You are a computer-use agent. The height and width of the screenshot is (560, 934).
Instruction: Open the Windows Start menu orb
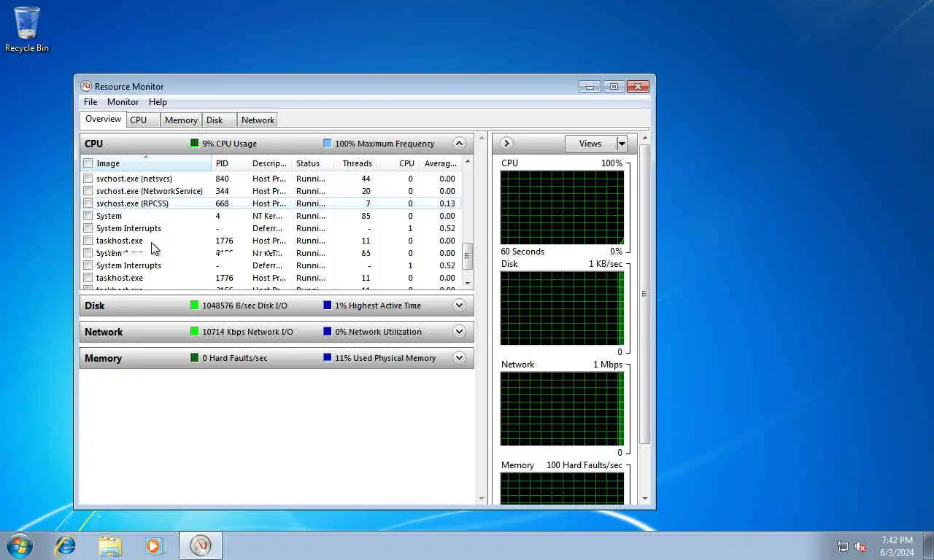click(19, 545)
